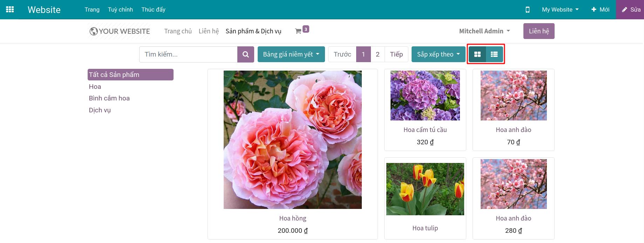Open the apps grid menu icon
The width and height of the screenshot is (644, 243).
[10, 9]
